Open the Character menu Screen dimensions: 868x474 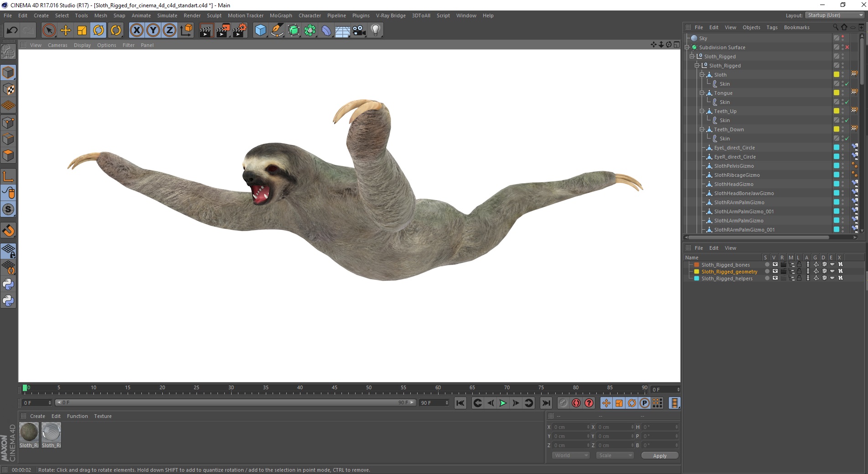coord(310,15)
